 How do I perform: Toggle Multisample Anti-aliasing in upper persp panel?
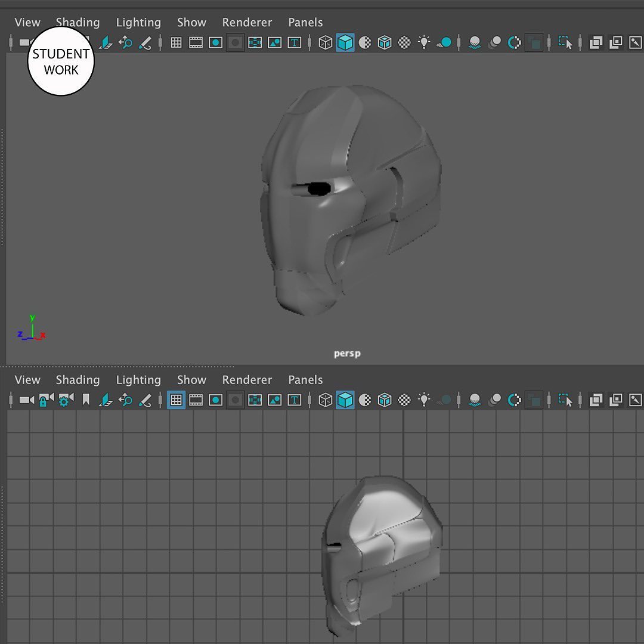pyautogui.click(x=514, y=43)
